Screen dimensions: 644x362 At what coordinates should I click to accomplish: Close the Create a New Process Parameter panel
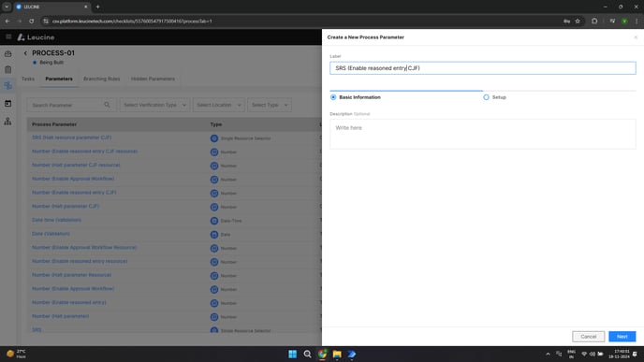coord(636,37)
